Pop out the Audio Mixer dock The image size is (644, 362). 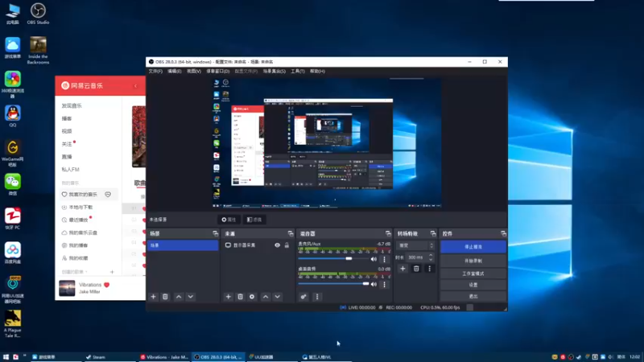tap(388, 233)
